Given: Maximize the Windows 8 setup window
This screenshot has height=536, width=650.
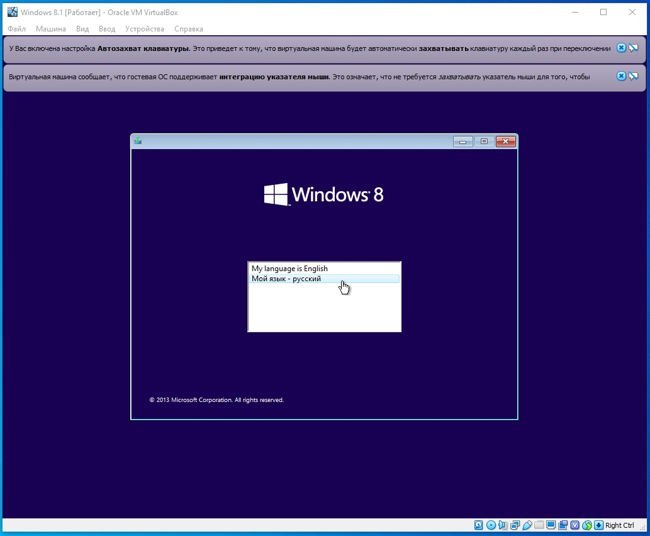Looking at the screenshot, I should click(x=484, y=141).
